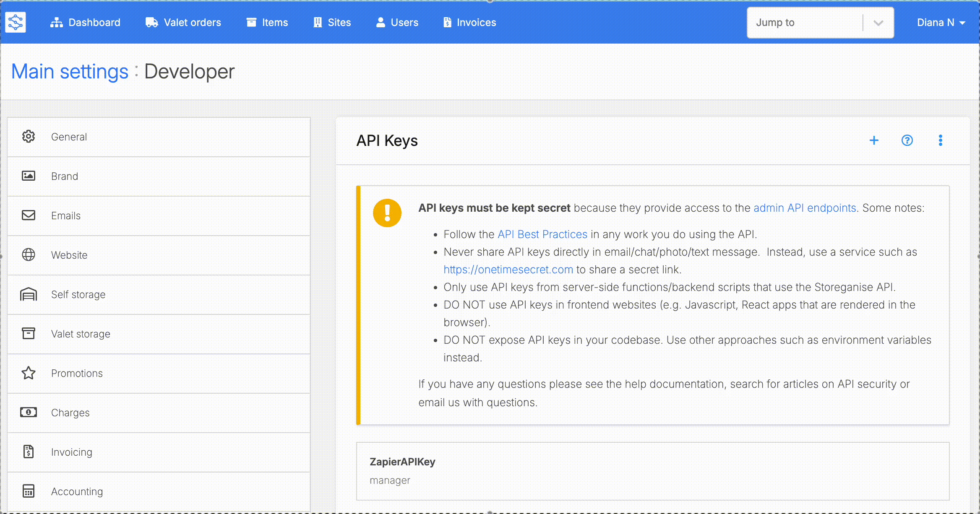Click the Storeganise logo icon
This screenshot has height=514, width=980.
pos(16,22)
